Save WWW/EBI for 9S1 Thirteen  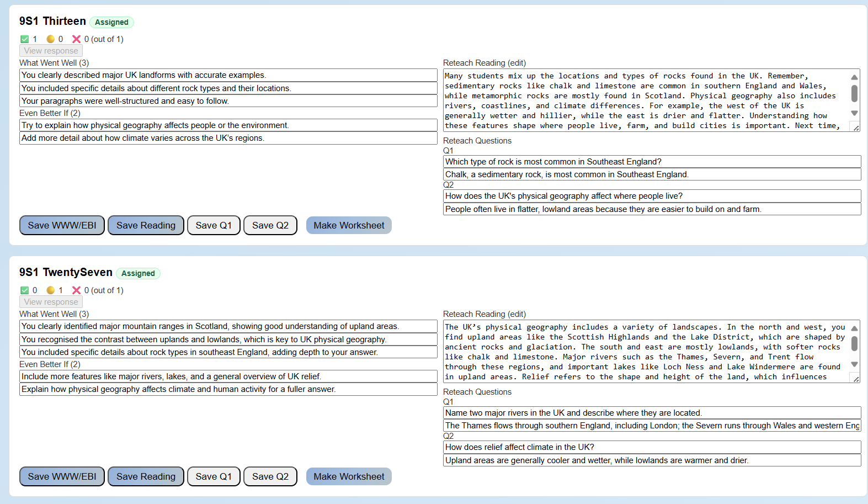(x=62, y=225)
